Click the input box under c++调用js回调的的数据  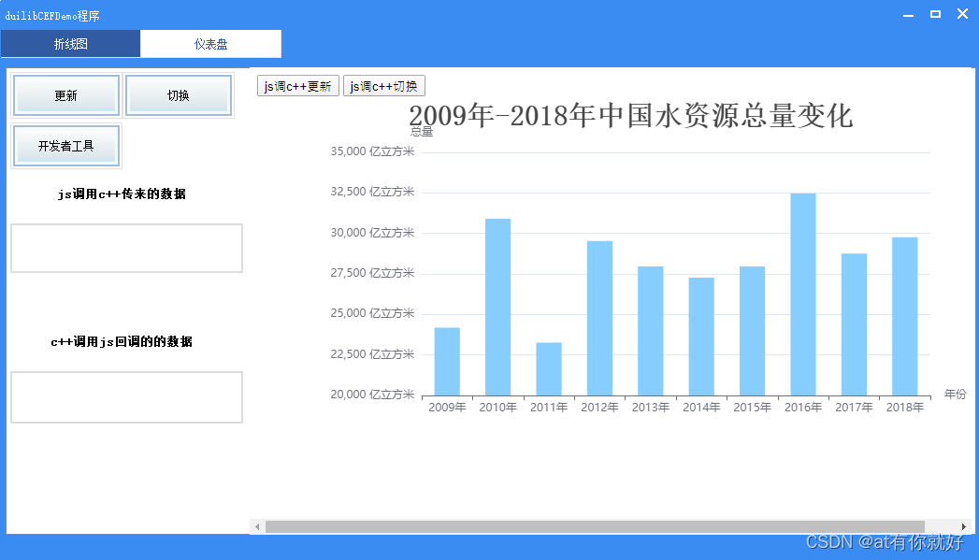point(126,397)
